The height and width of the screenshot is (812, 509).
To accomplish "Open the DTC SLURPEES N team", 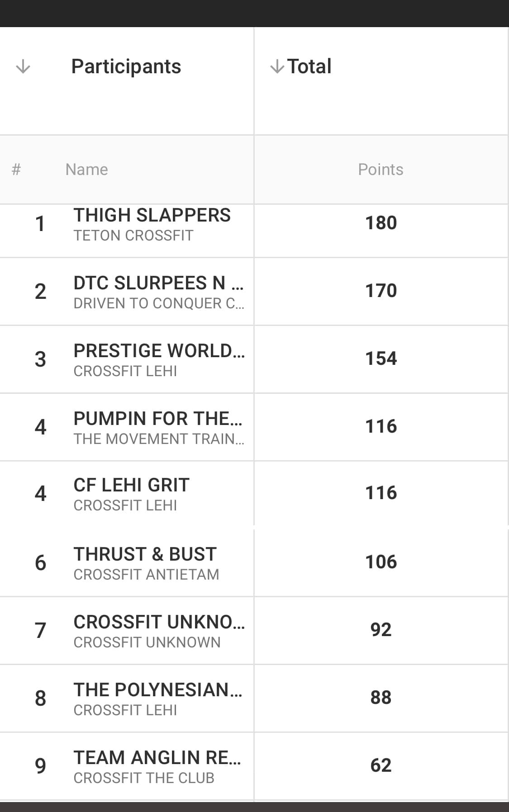I will (x=158, y=283).
